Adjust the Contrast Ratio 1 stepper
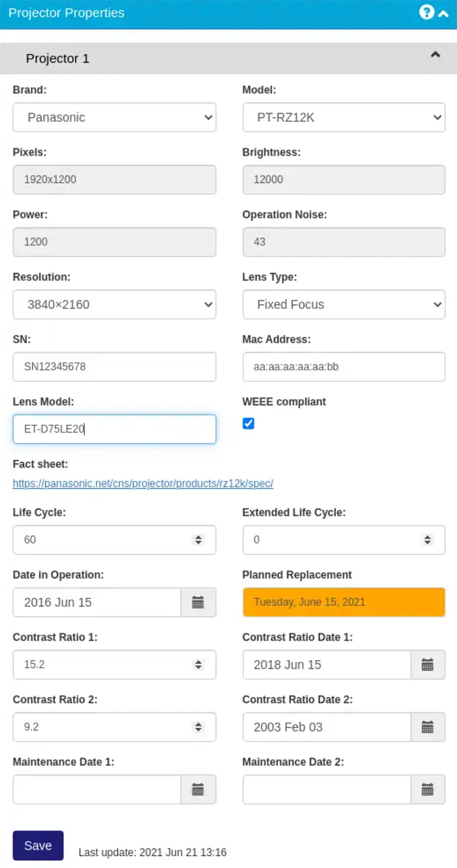 click(198, 665)
